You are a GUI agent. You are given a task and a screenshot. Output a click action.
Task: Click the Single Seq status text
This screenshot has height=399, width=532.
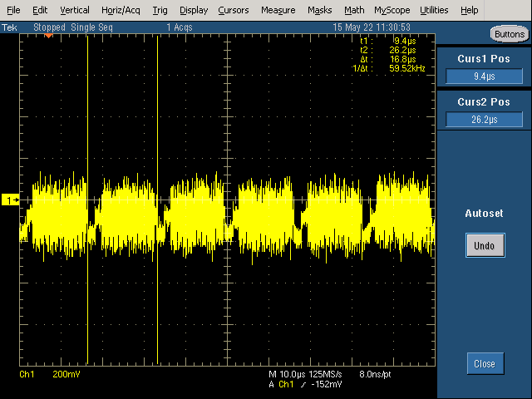point(91,27)
